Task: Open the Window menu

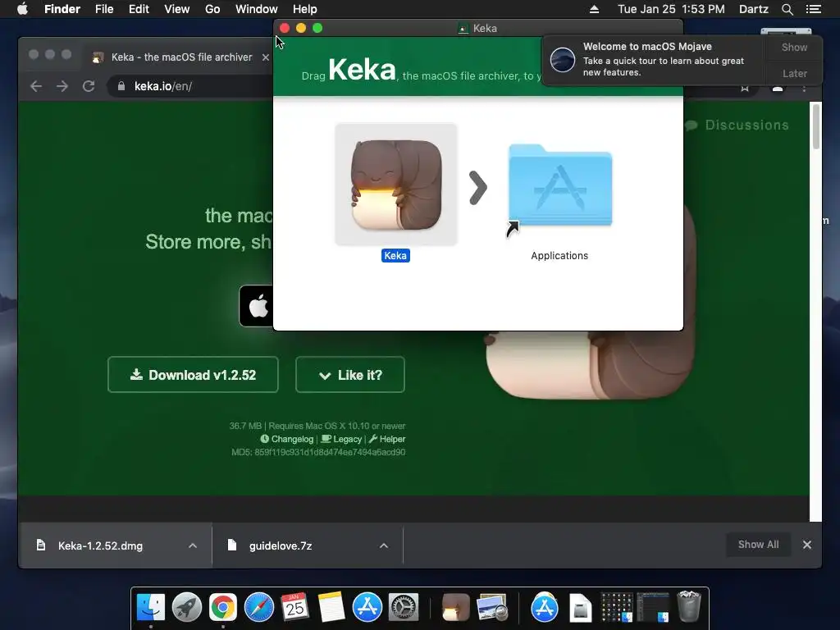Action: tap(257, 9)
